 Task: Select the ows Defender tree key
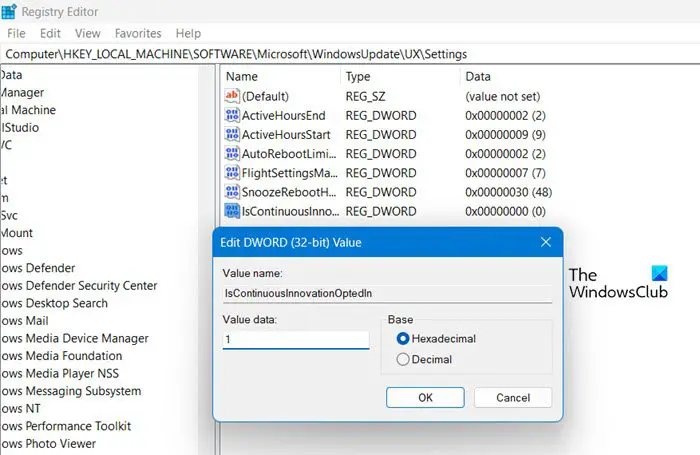tap(38, 268)
